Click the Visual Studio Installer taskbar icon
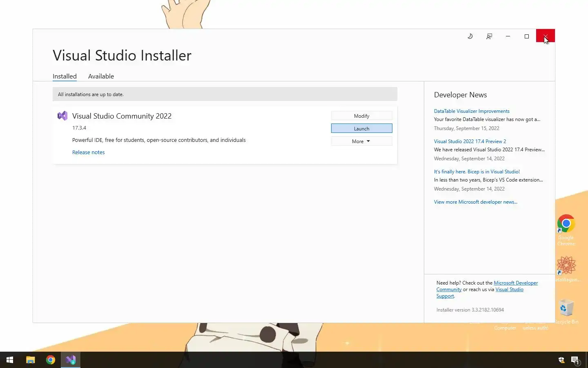The height and width of the screenshot is (368, 588). click(71, 360)
